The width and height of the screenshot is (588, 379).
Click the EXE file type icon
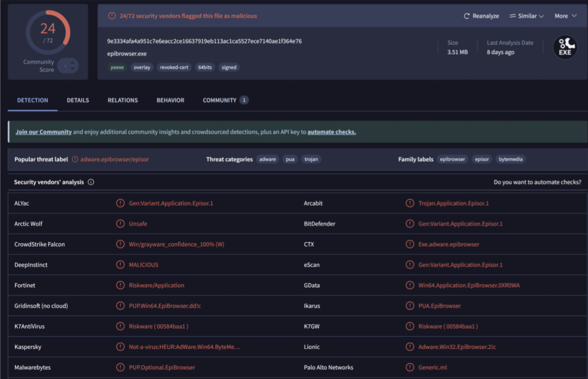(565, 47)
